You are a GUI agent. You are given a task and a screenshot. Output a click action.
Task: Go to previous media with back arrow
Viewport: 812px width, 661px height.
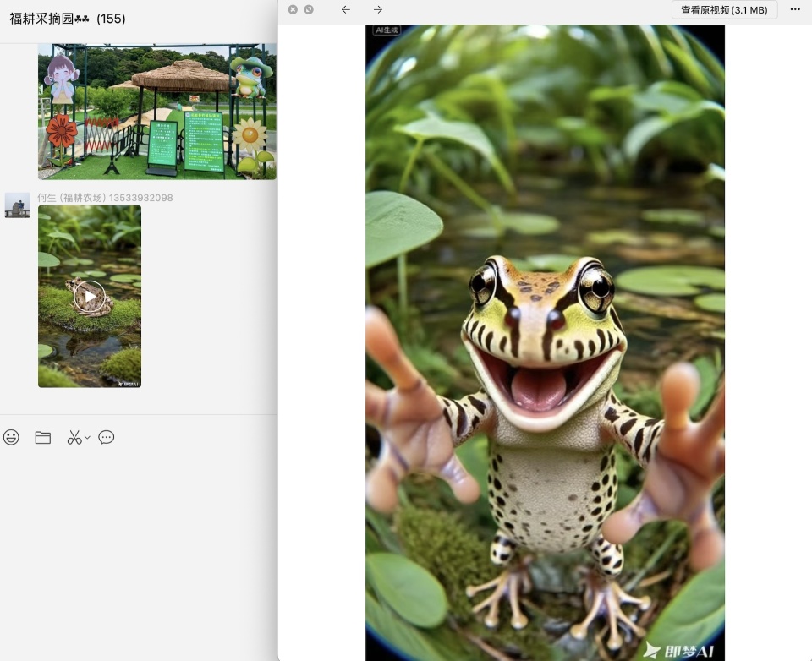point(345,9)
